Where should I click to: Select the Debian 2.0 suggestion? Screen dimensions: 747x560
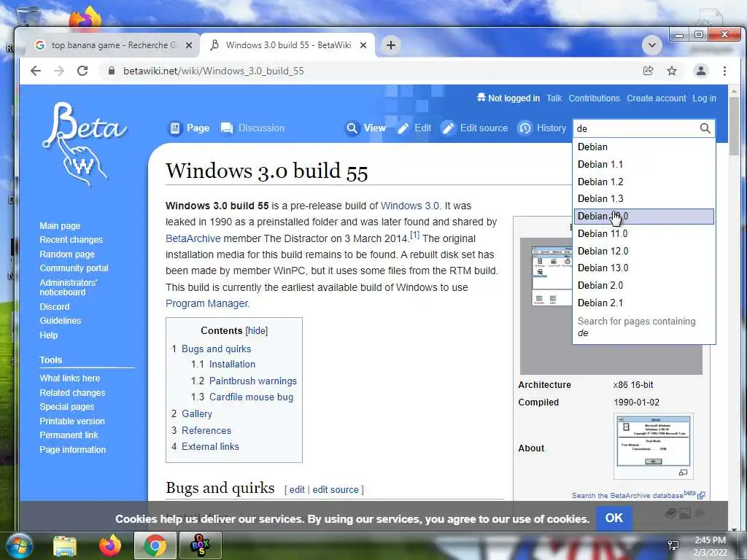(643, 285)
